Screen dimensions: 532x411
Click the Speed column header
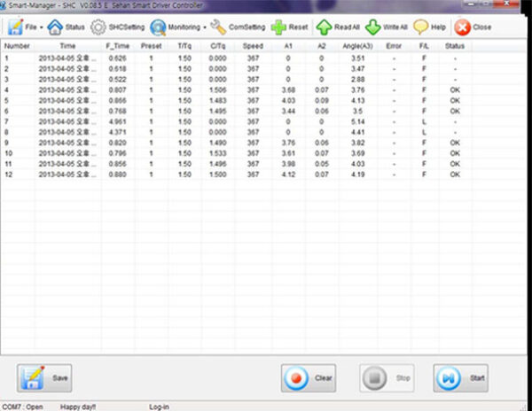click(x=254, y=45)
